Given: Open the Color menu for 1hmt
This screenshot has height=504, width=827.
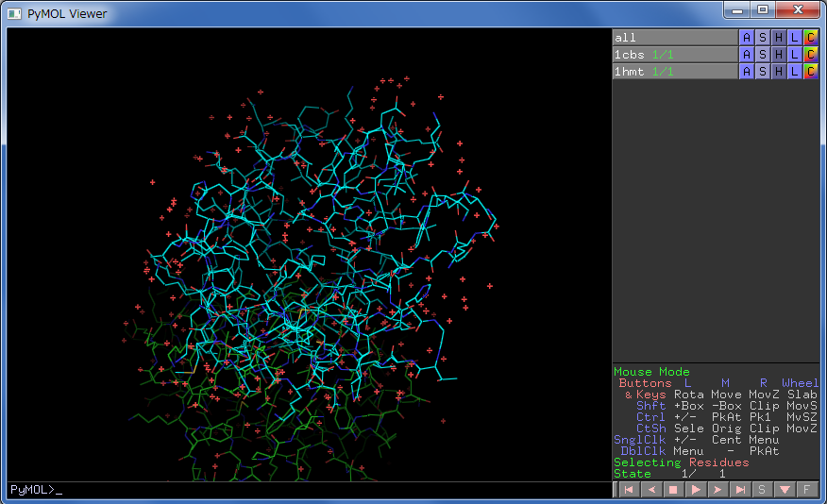Looking at the screenshot, I should tap(810, 72).
